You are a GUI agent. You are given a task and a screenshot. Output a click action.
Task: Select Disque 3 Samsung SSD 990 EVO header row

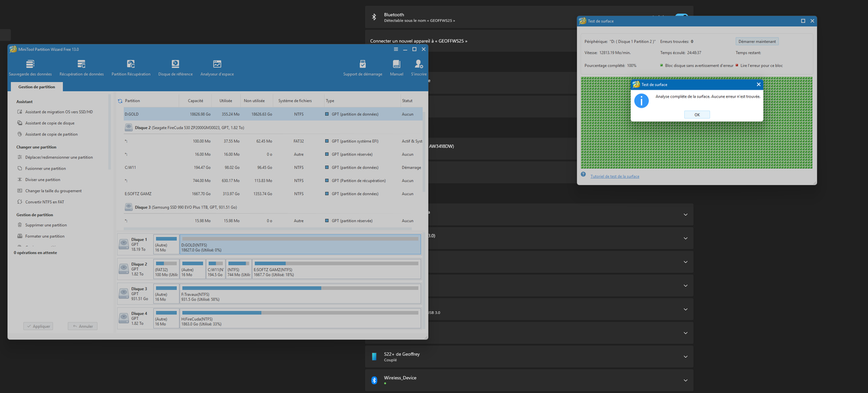[x=273, y=207]
